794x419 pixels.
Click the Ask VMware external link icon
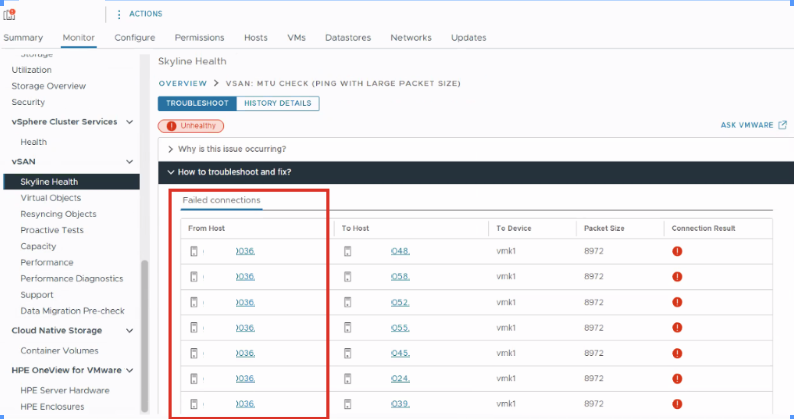click(x=781, y=125)
